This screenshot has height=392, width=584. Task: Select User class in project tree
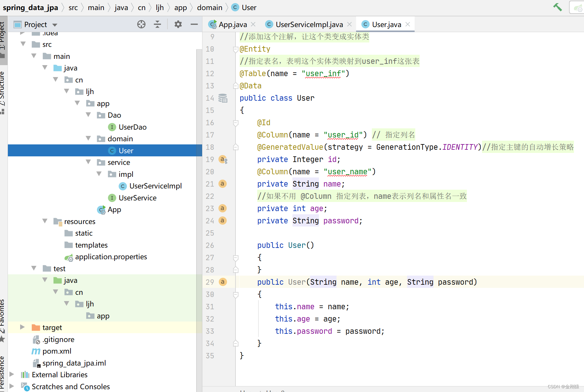coord(105,150)
